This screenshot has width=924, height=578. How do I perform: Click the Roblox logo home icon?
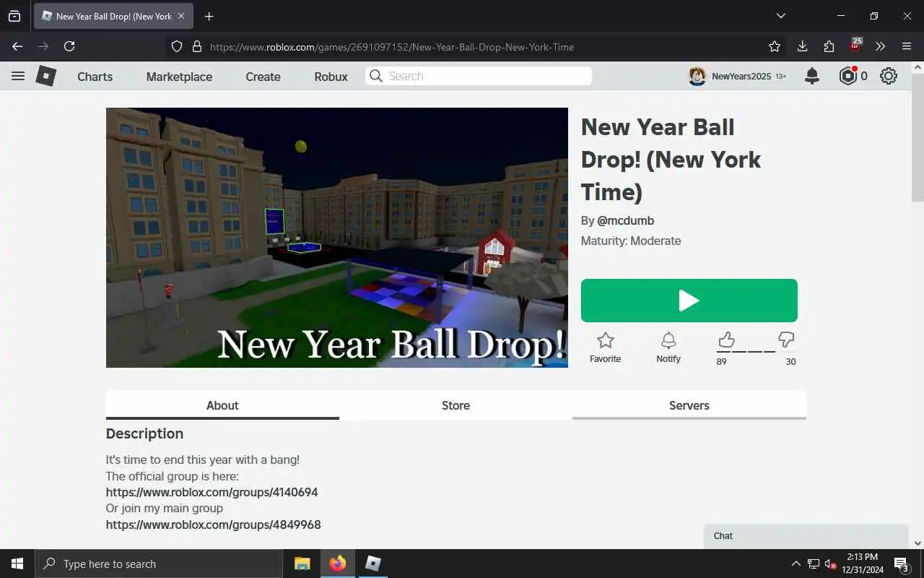pyautogui.click(x=46, y=76)
